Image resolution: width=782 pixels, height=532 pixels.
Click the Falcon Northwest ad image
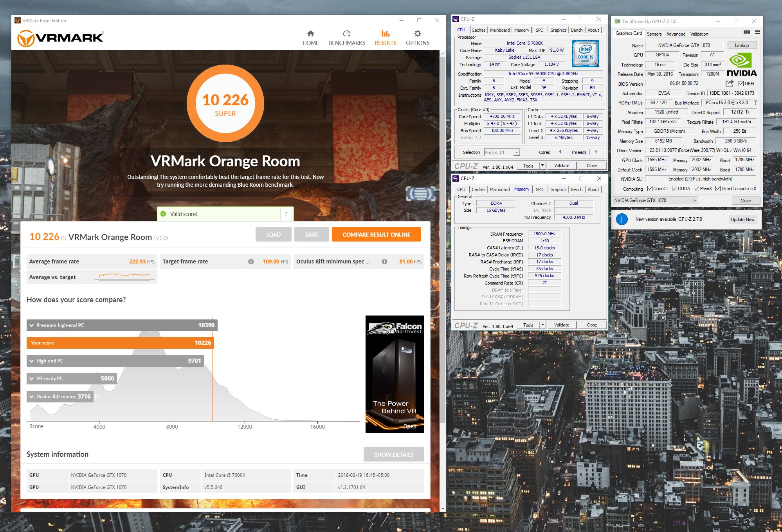(x=395, y=374)
